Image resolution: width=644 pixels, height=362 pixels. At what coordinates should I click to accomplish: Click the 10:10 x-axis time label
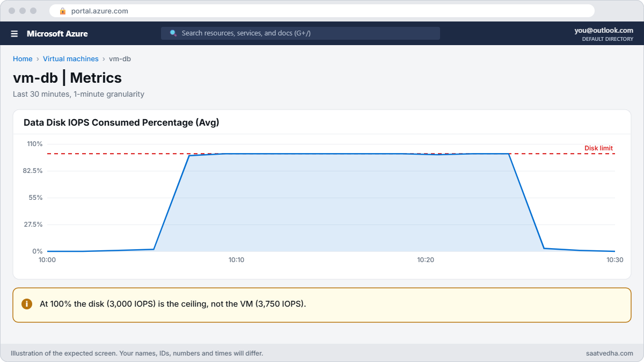coord(236,260)
